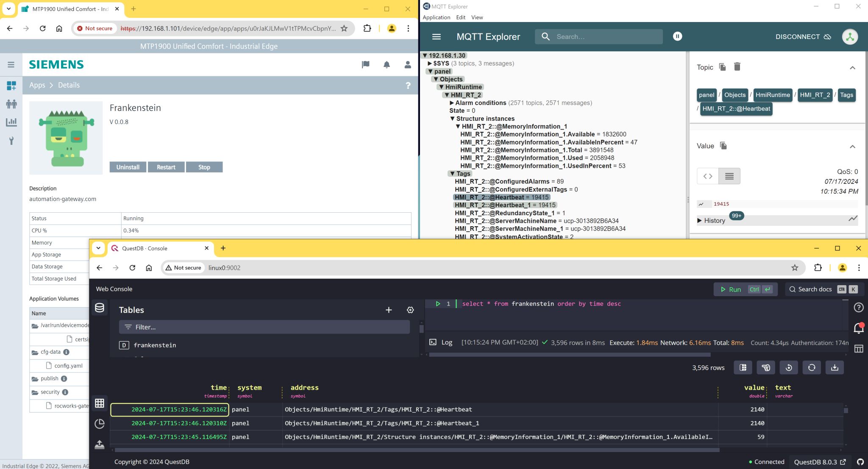Open import upload view in QuestDB

(x=100, y=444)
